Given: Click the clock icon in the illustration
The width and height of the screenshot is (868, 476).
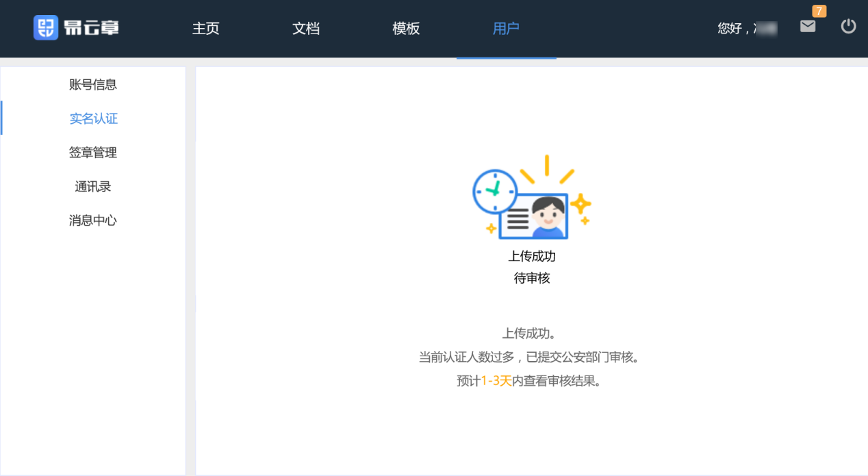Looking at the screenshot, I should coord(494,191).
